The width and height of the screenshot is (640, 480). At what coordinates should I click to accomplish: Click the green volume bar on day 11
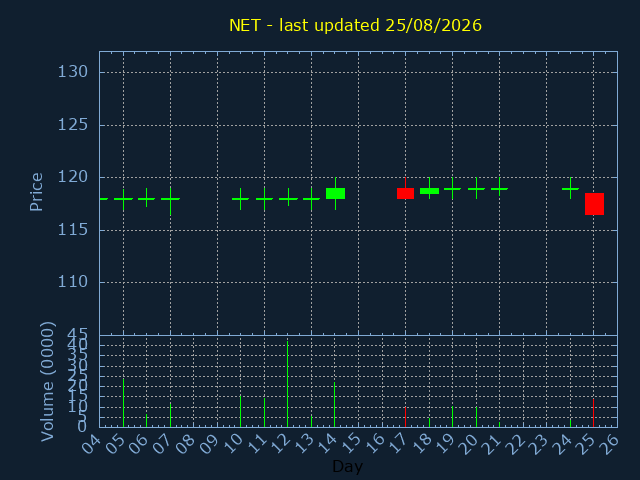tap(264, 413)
